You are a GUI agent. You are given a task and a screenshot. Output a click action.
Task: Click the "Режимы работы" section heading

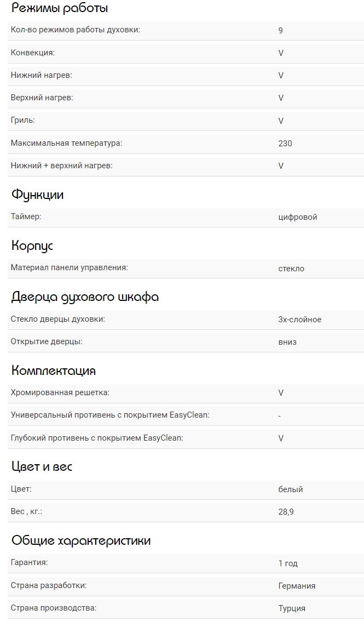pyautogui.click(x=60, y=8)
